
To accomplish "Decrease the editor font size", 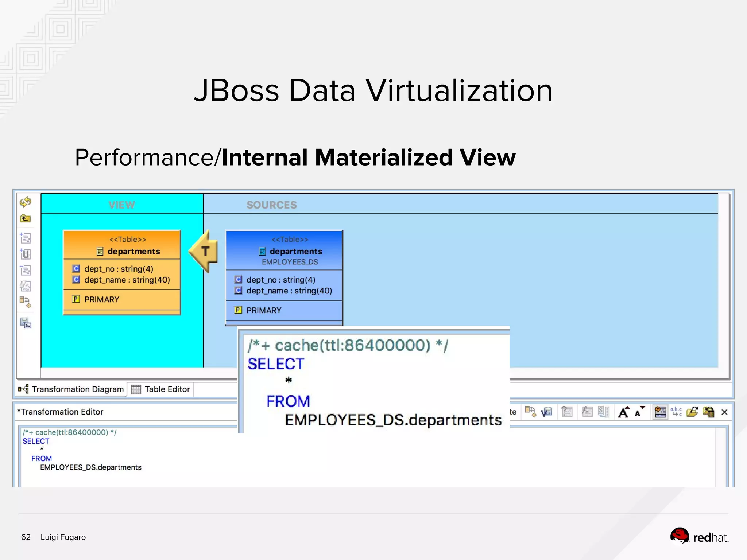I will point(639,412).
